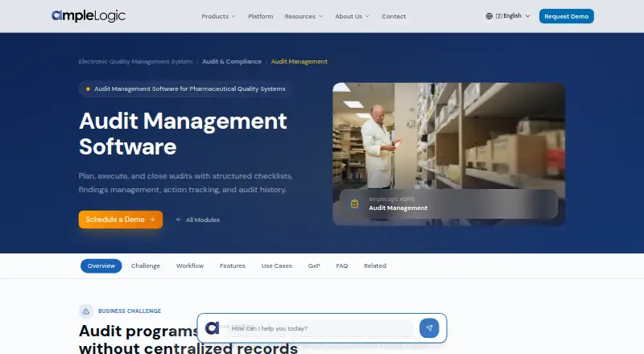Switch to the Related tab
This screenshot has width=644, height=354.
[375, 265]
